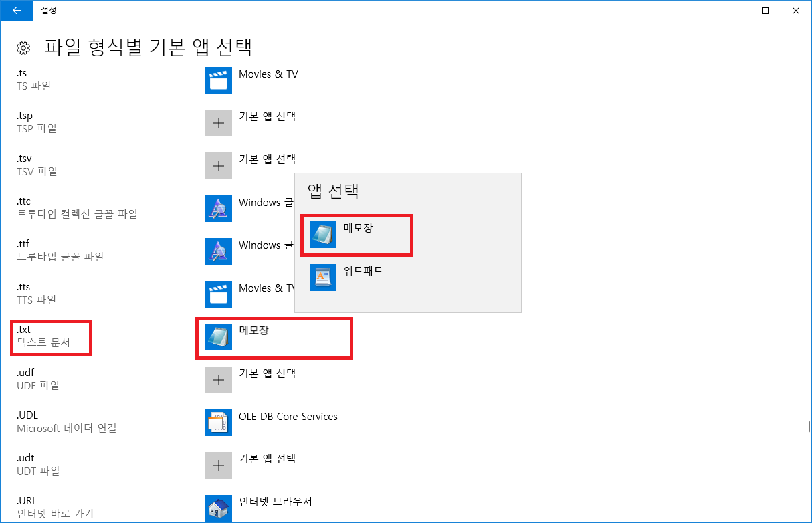Click the vertical scrollbar thumb on the right
The width and height of the screenshot is (812, 523).
pos(809,426)
